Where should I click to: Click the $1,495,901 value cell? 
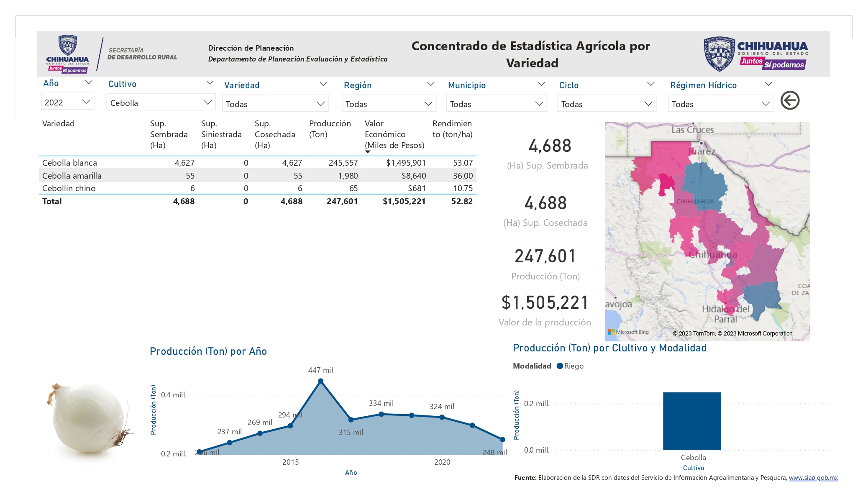pos(406,163)
